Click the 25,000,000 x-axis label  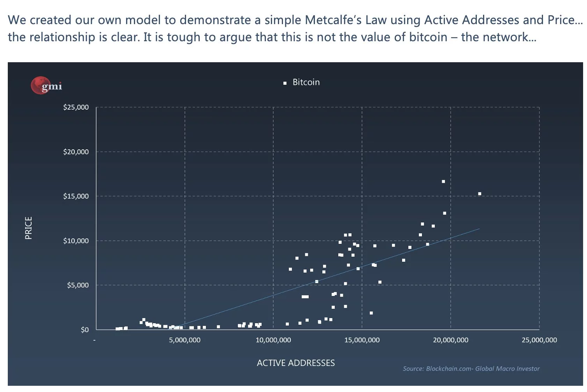point(539,340)
